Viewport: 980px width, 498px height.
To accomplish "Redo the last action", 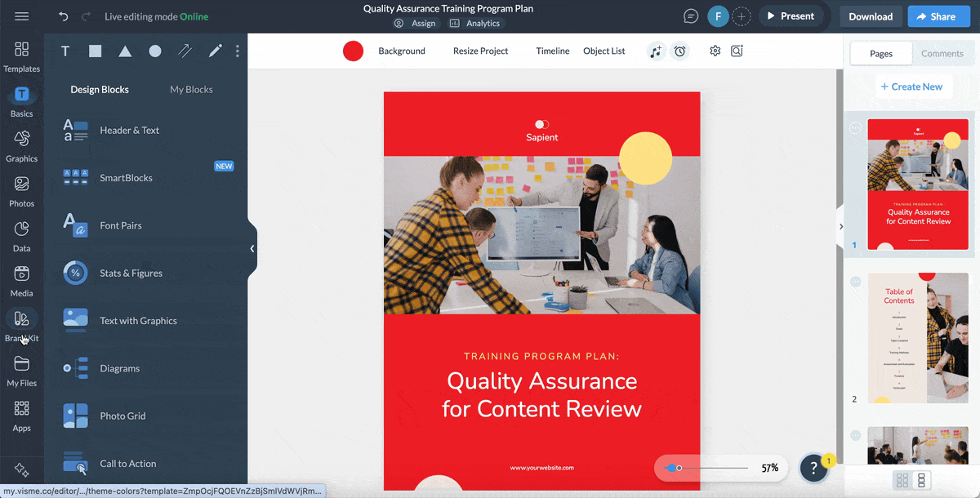I will coord(87,16).
